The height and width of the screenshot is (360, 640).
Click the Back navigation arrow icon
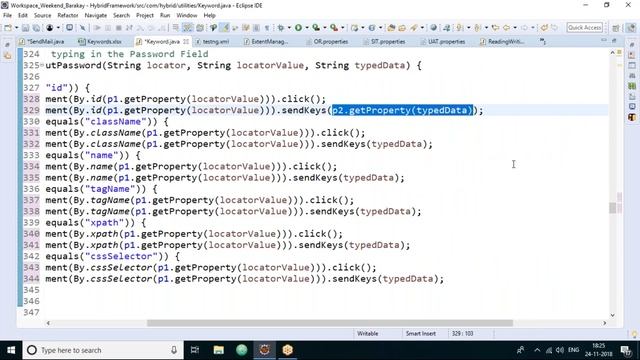pos(506,28)
